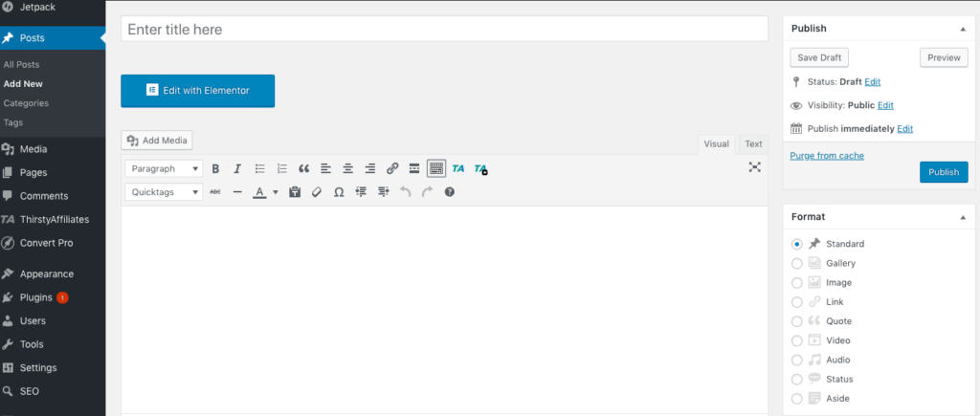980x416 pixels.
Task: Align text left
Action: tap(325, 168)
